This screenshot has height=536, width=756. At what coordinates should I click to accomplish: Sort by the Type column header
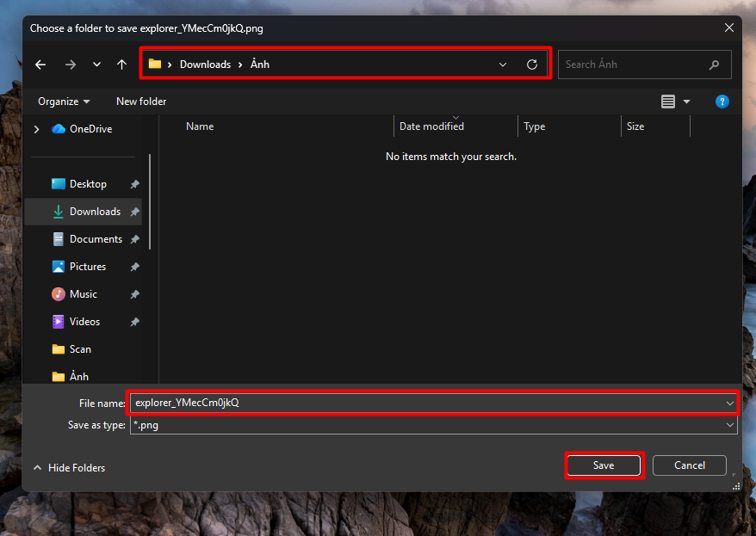534,126
